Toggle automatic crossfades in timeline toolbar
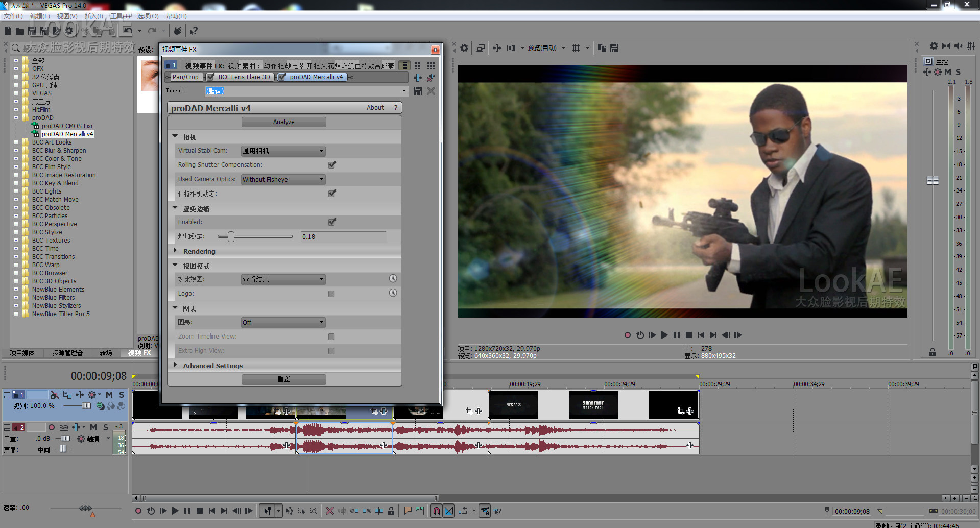 [449, 511]
